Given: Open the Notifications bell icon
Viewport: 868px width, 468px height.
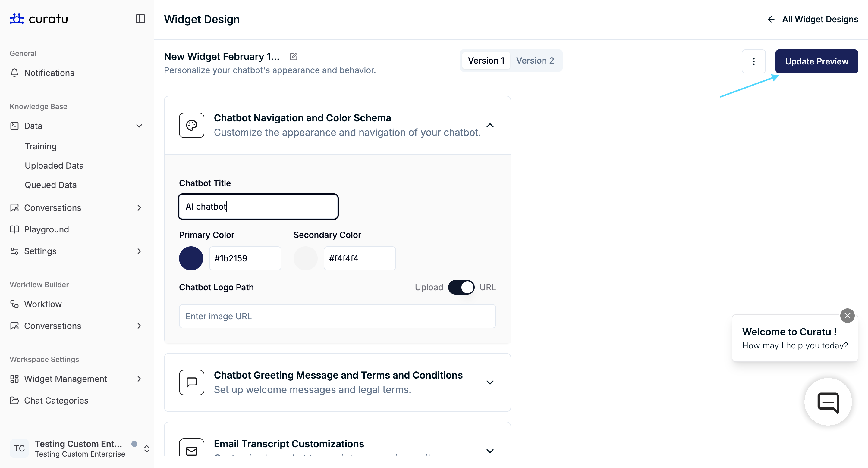Looking at the screenshot, I should (x=15, y=73).
